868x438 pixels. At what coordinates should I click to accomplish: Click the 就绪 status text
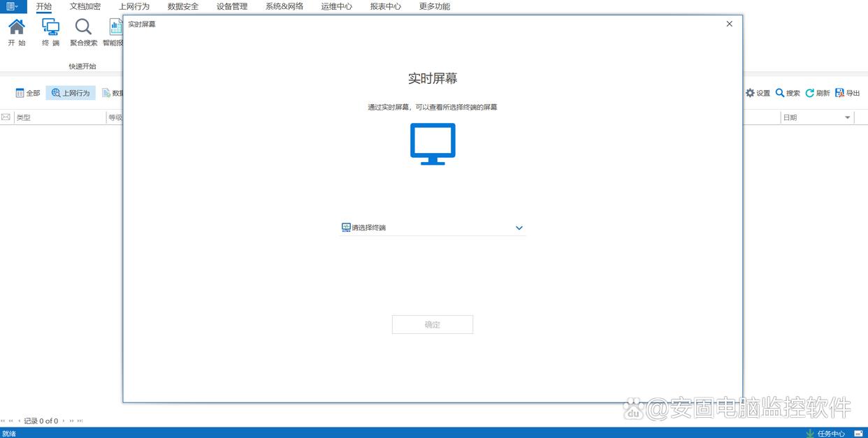pyautogui.click(x=9, y=434)
